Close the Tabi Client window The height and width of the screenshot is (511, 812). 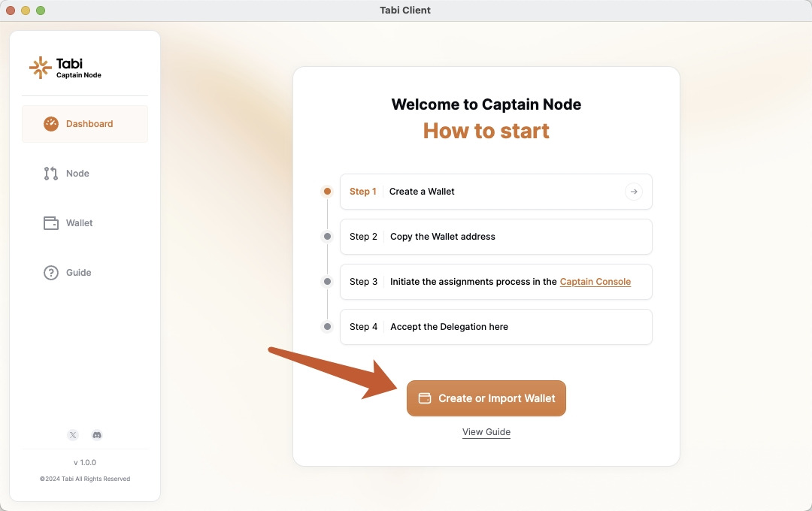tap(11, 11)
